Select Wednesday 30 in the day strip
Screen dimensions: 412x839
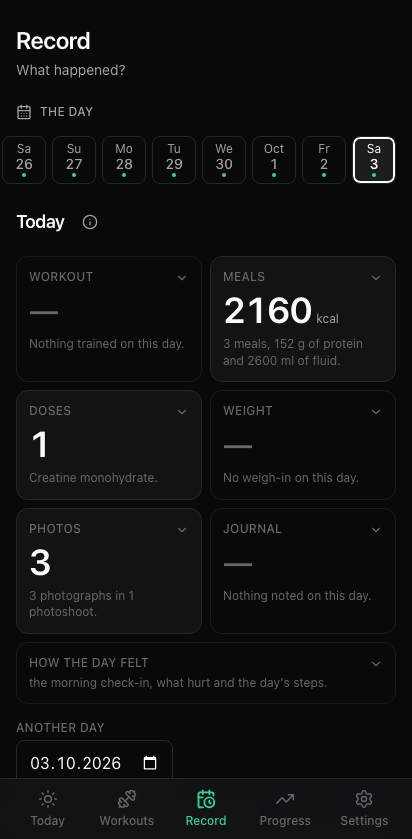pos(224,160)
